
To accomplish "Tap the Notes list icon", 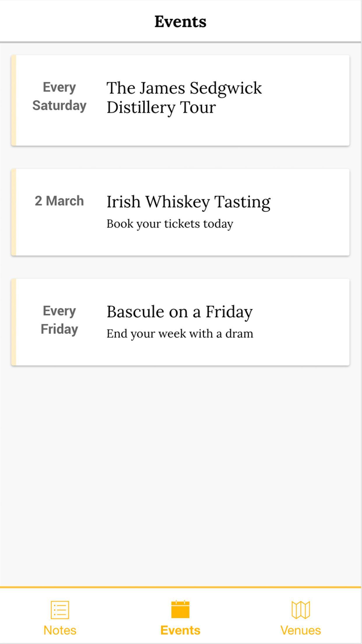I will pos(60,609).
